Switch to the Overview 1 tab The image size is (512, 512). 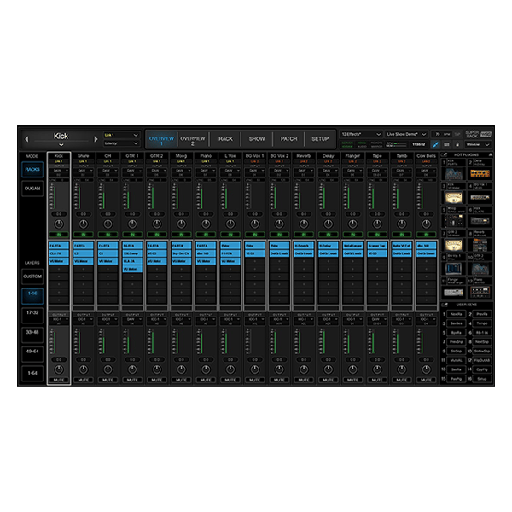[161, 139]
